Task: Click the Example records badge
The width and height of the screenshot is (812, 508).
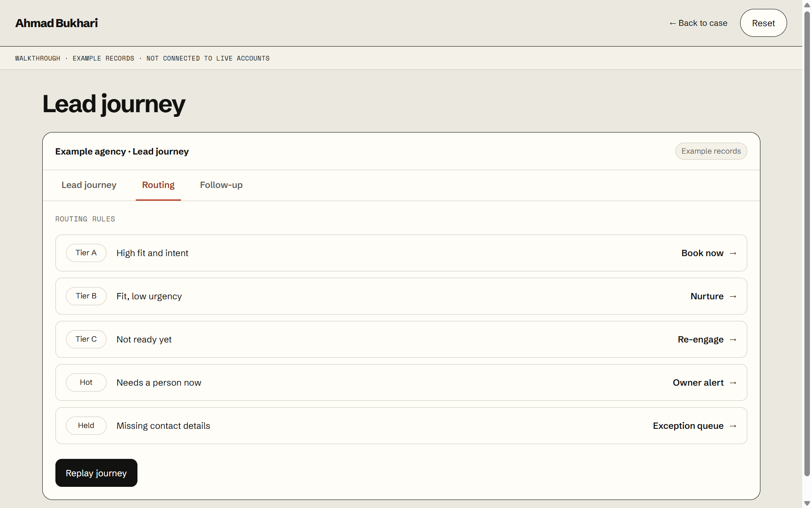Action: 711,151
